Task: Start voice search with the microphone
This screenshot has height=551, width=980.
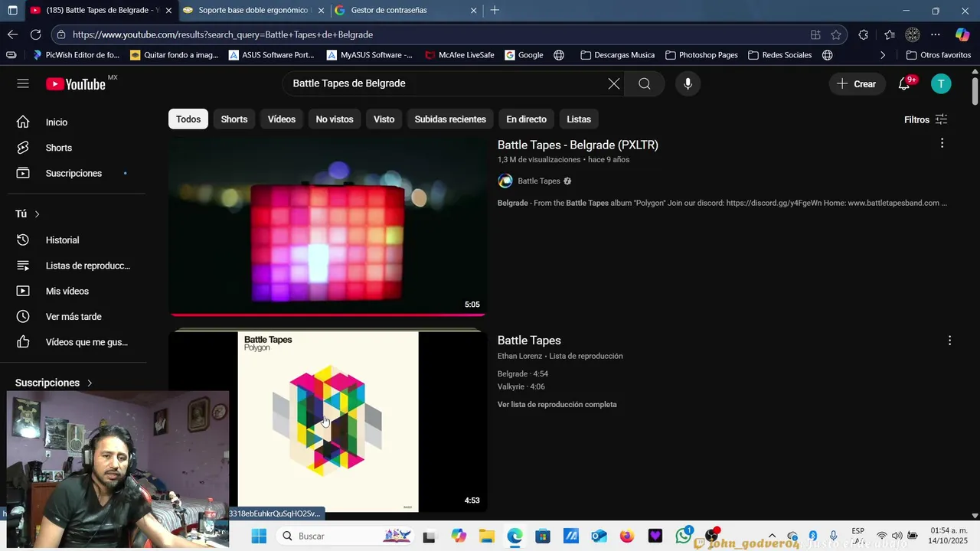Action: [688, 83]
